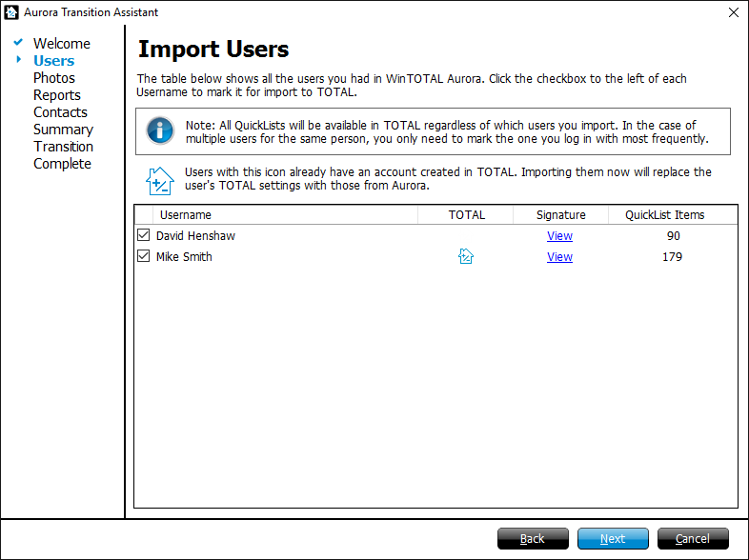
Task: Select the Complete step
Action: [62, 164]
